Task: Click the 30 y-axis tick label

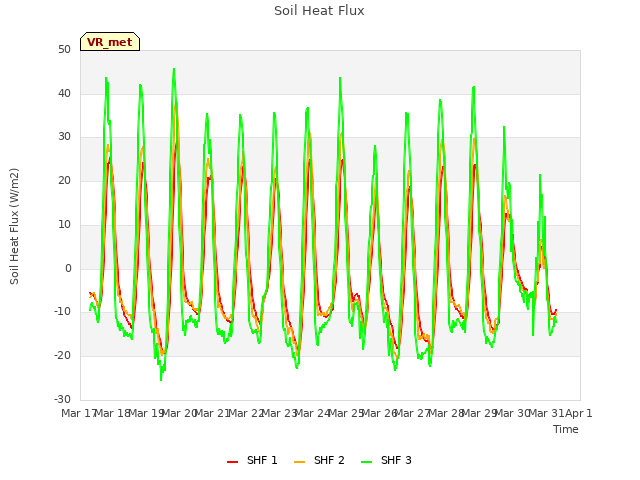Action: point(64,137)
